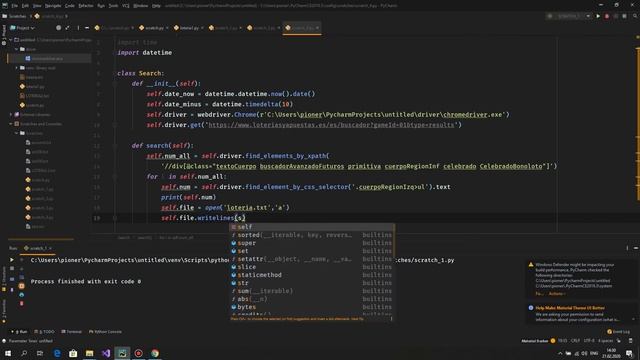Click the Search Everywhere magnifier icon
The width and height of the screenshot is (640, 360).
coord(635,16)
